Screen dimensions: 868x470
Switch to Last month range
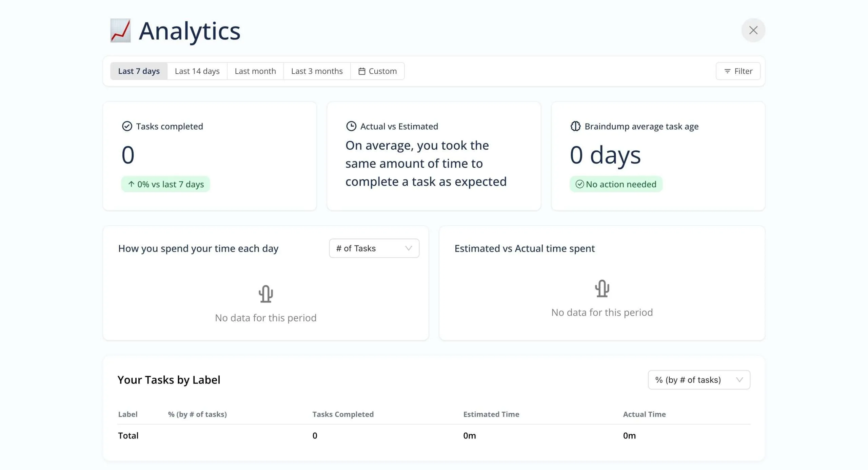pyautogui.click(x=255, y=71)
